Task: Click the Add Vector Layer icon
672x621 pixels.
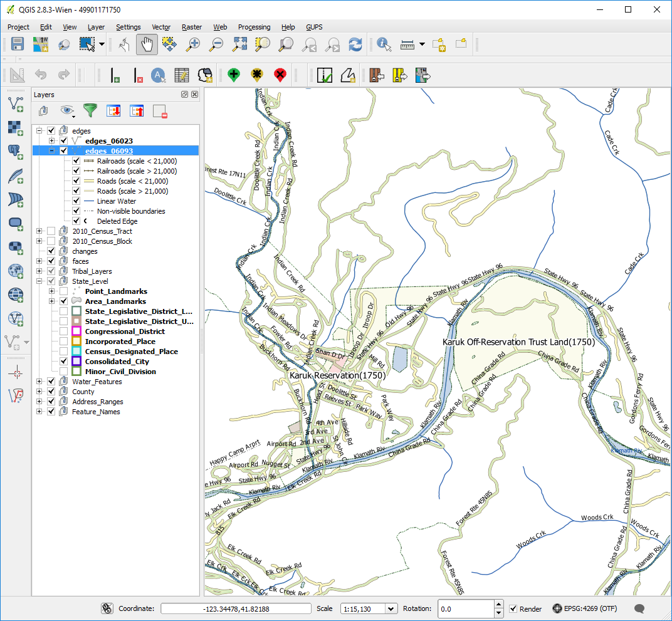Action: click(16, 103)
